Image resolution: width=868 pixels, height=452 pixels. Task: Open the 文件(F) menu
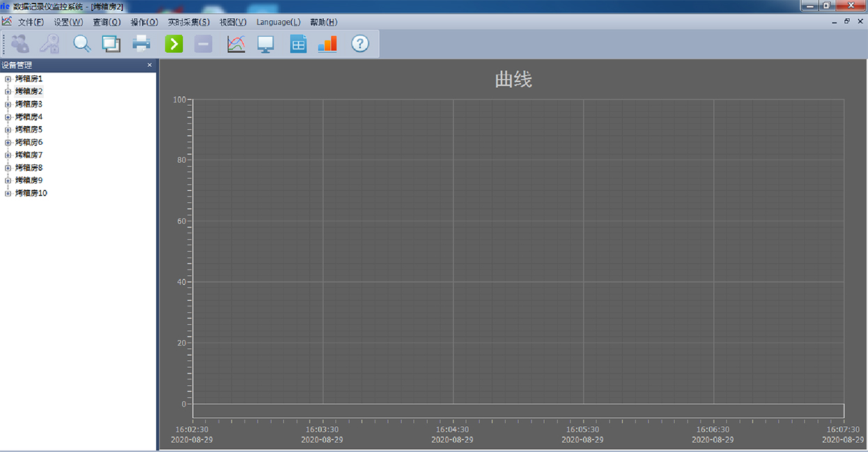(x=31, y=22)
